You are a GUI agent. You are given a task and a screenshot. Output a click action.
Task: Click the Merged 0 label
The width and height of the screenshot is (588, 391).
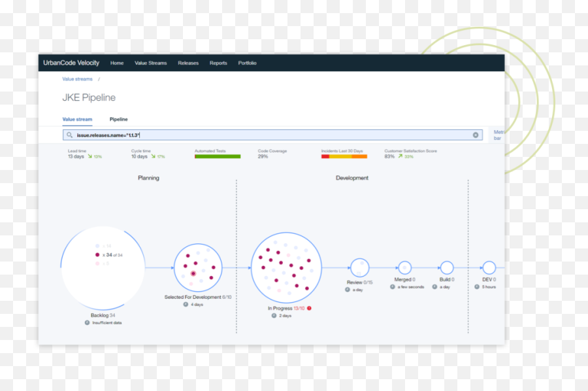[404, 280]
